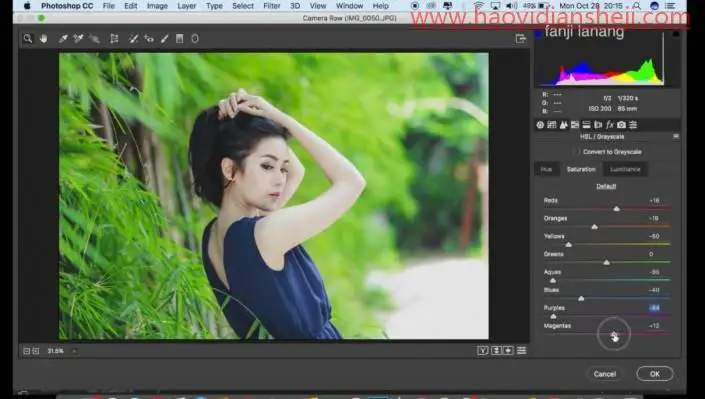Open the Tone Curve panel icon

(x=552, y=125)
